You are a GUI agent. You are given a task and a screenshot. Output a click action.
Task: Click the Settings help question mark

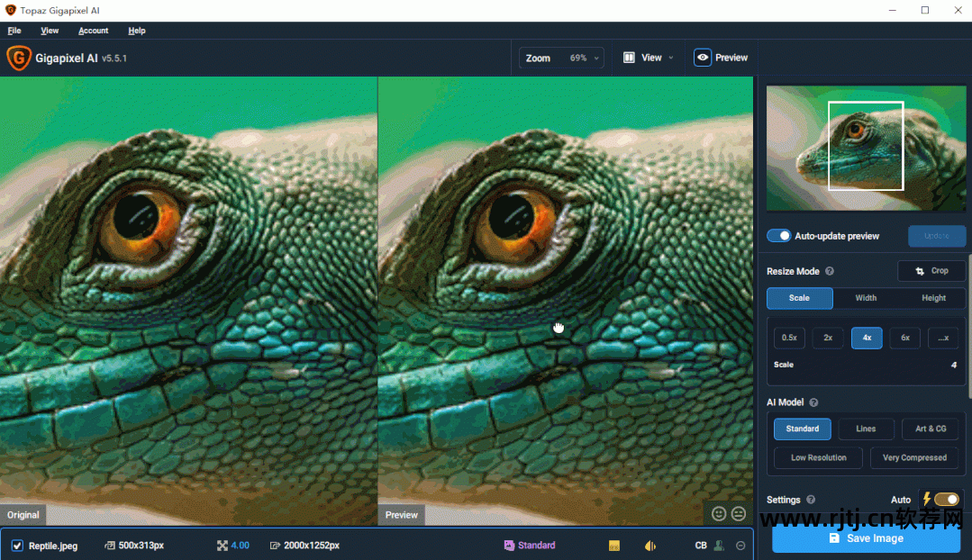coord(811,500)
